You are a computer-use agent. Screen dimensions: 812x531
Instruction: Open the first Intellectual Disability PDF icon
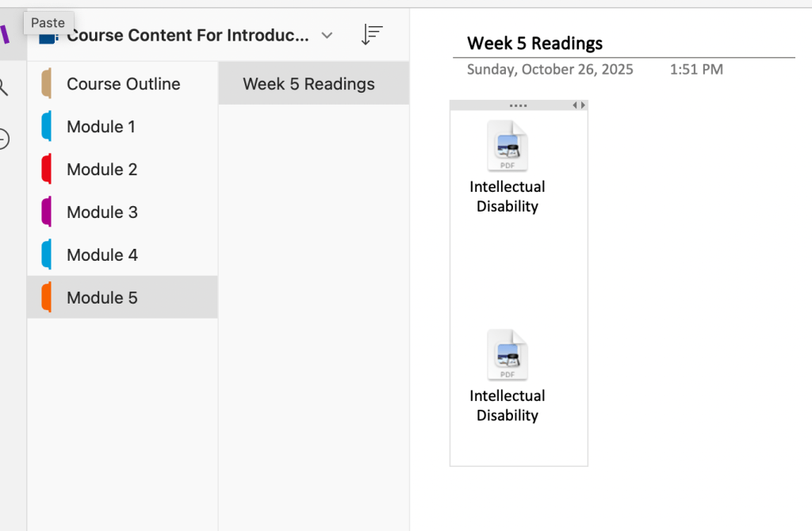point(507,147)
